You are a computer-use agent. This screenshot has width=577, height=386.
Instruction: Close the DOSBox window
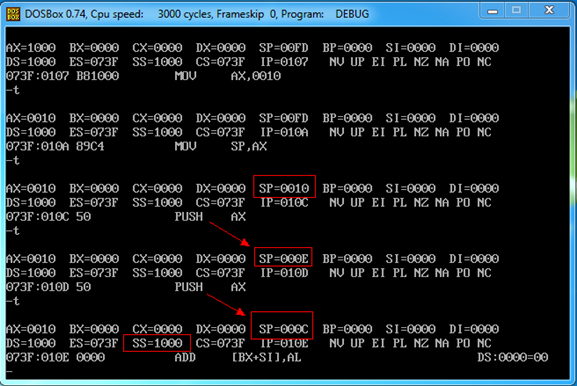point(549,11)
